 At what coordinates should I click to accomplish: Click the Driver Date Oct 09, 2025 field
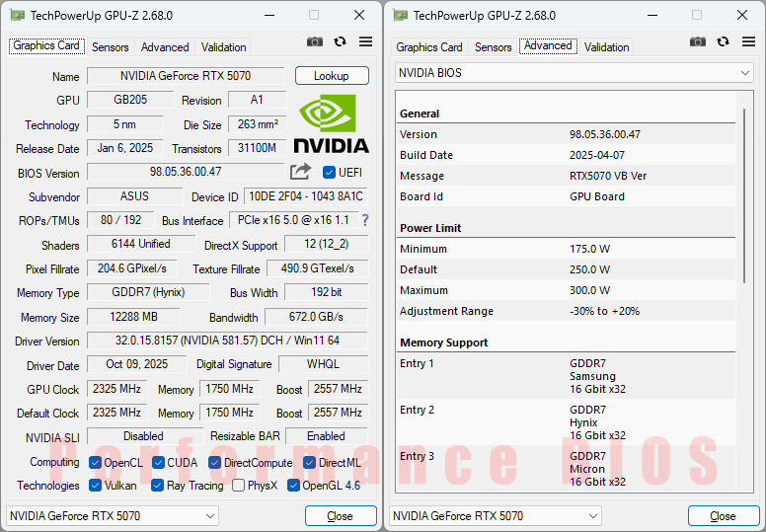point(137,364)
